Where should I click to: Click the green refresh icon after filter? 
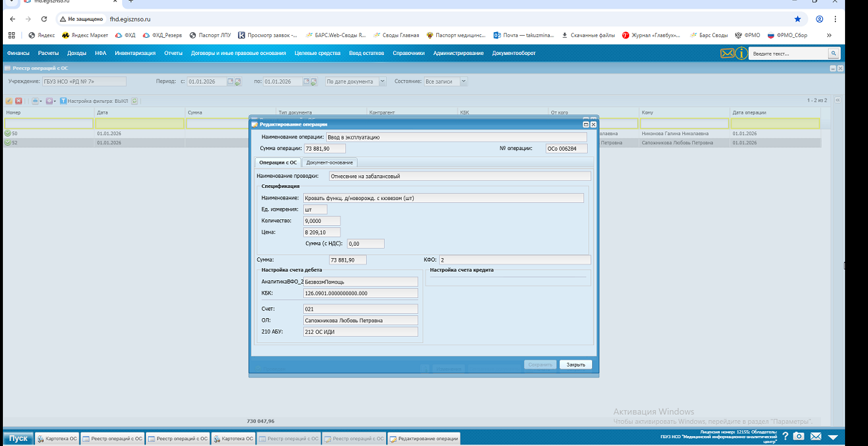[134, 101]
